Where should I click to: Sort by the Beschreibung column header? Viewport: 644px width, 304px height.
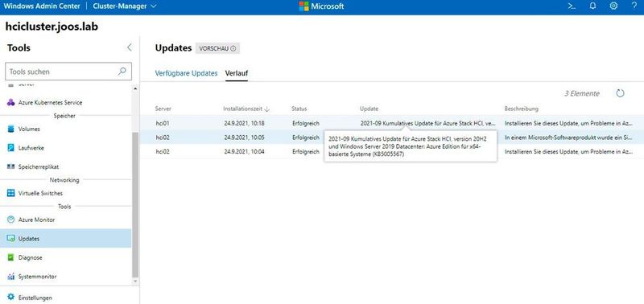coord(521,109)
